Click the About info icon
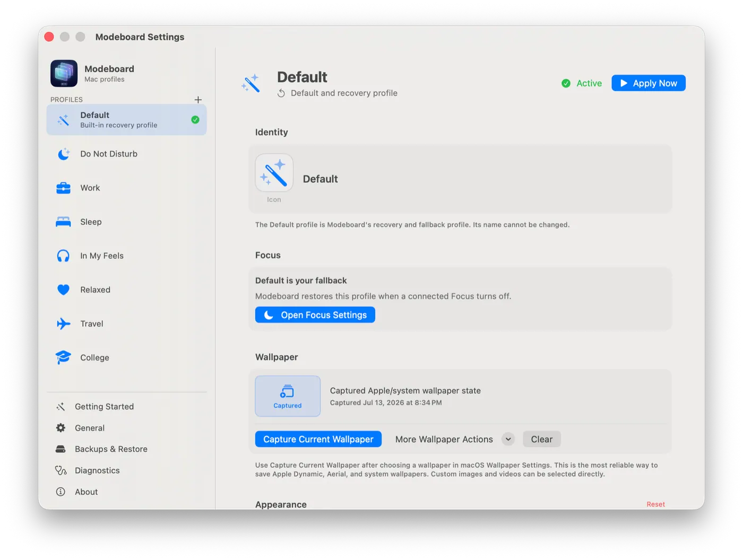This screenshot has height=560, width=743. 61,492
